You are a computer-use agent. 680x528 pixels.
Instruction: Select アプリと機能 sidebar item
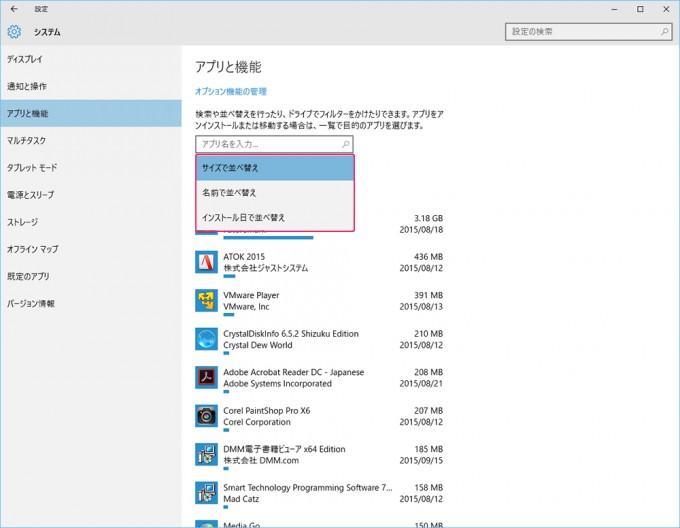[91, 113]
